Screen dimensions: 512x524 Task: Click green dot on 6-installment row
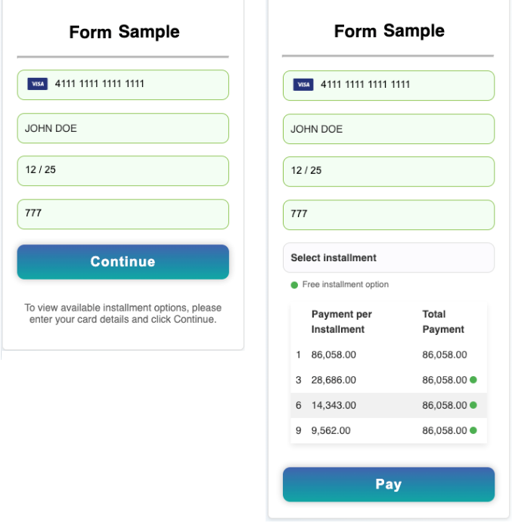pos(473,405)
